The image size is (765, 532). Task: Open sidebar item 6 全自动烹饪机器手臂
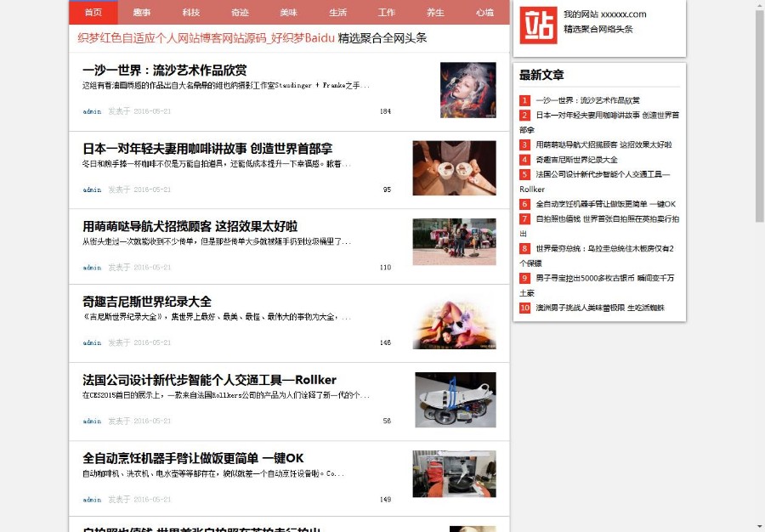605,204
